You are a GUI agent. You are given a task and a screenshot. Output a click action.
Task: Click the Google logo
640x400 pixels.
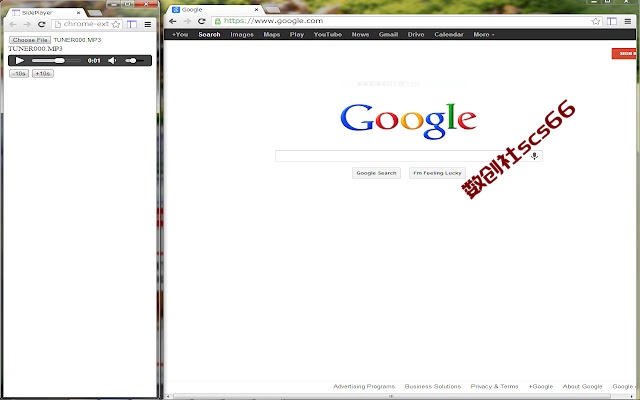pos(408,121)
